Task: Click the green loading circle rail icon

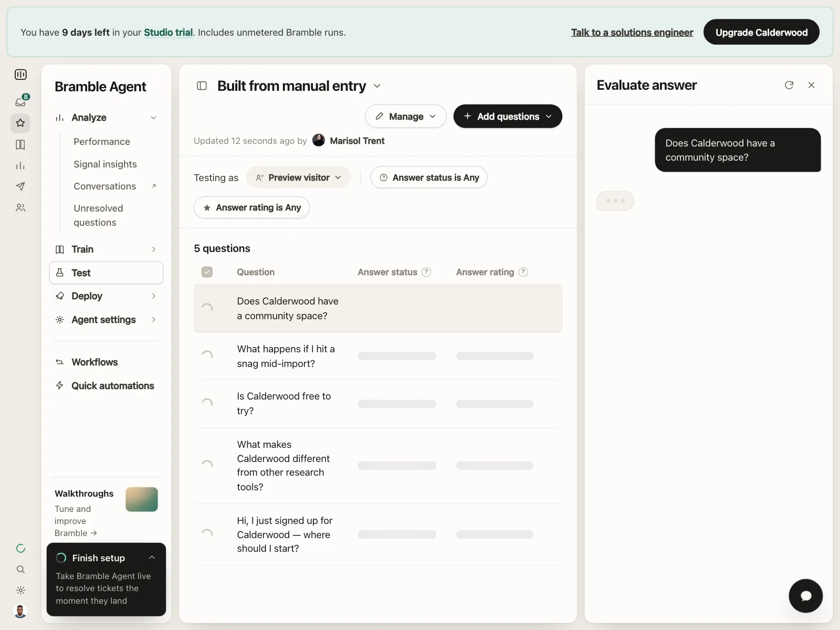Action: (20, 549)
